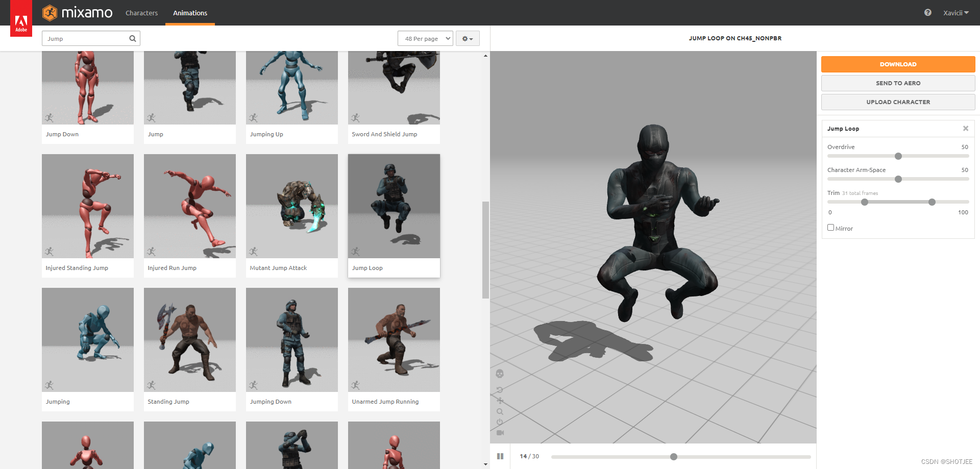Select the Jump Loop thumbnail
Viewport: 980px width, 469px height.
394,206
